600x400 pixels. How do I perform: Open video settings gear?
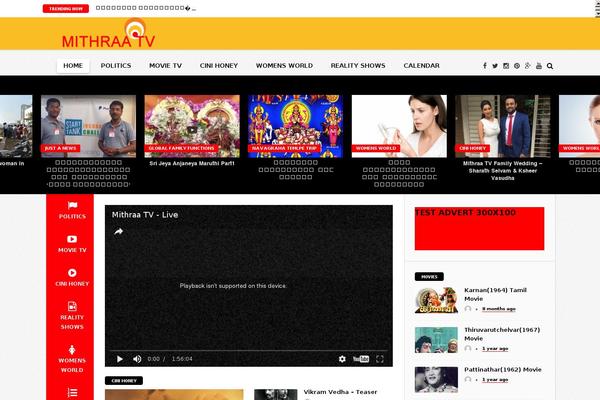pos(342,358)
